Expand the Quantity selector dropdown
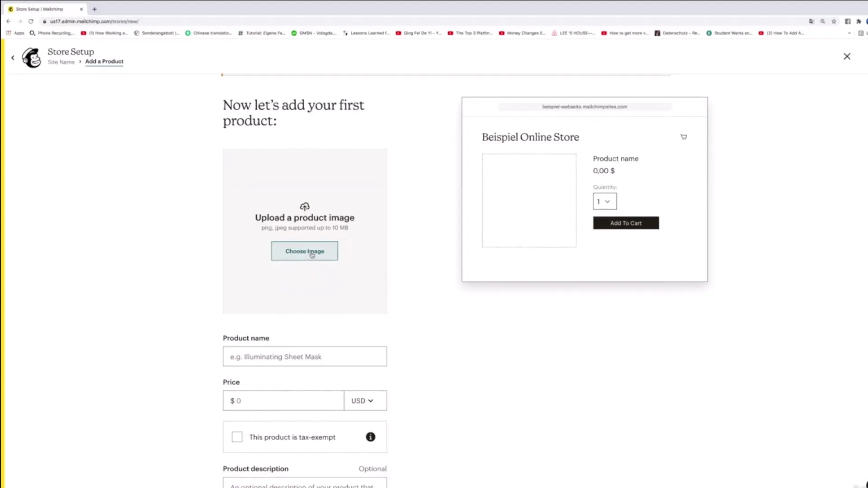The width and height of the screenshot is (868, 488). (x=604, y=201)
